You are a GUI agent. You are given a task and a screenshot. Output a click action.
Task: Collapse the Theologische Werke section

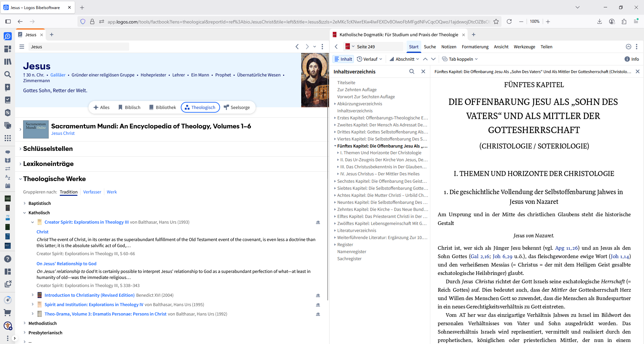coord(20,179)
